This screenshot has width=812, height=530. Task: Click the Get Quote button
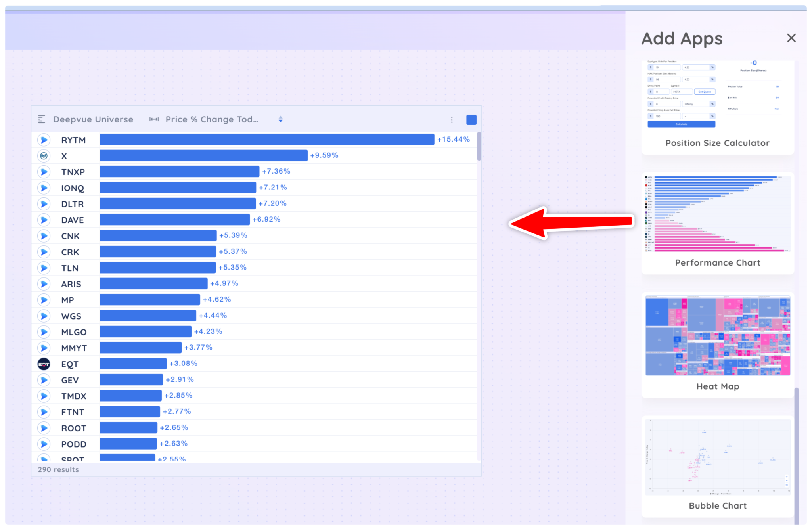point(705,92)
